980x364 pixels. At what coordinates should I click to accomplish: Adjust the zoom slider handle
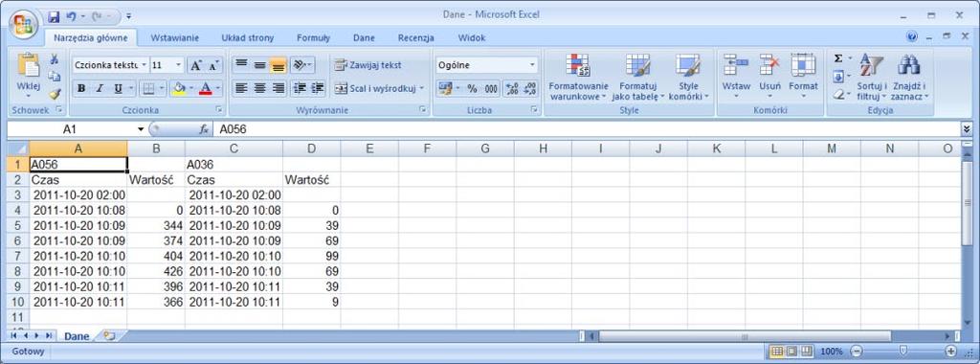(x=902, y=352)
